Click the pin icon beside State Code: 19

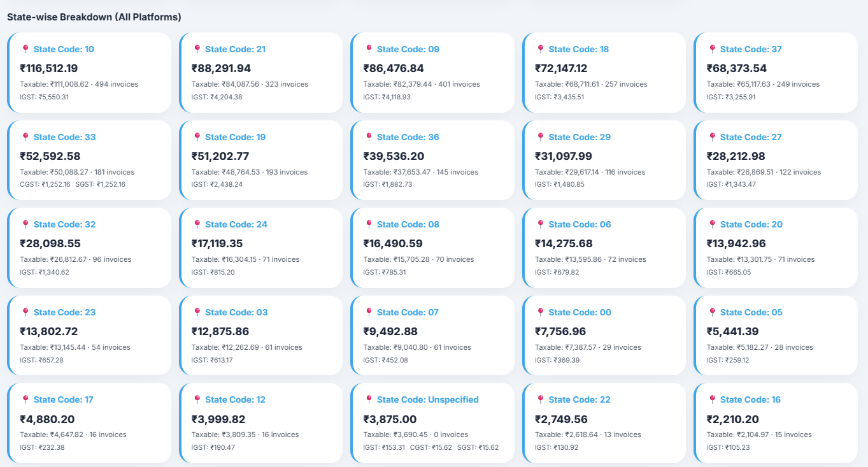[197, 137]
